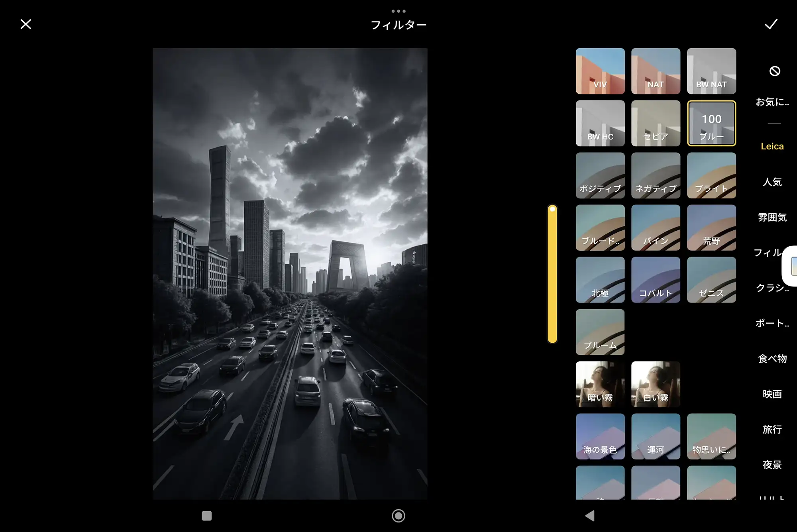Tap the Android back triangle button
The height and width of the screenshot is (532, 797).
[x=590, y=516]
